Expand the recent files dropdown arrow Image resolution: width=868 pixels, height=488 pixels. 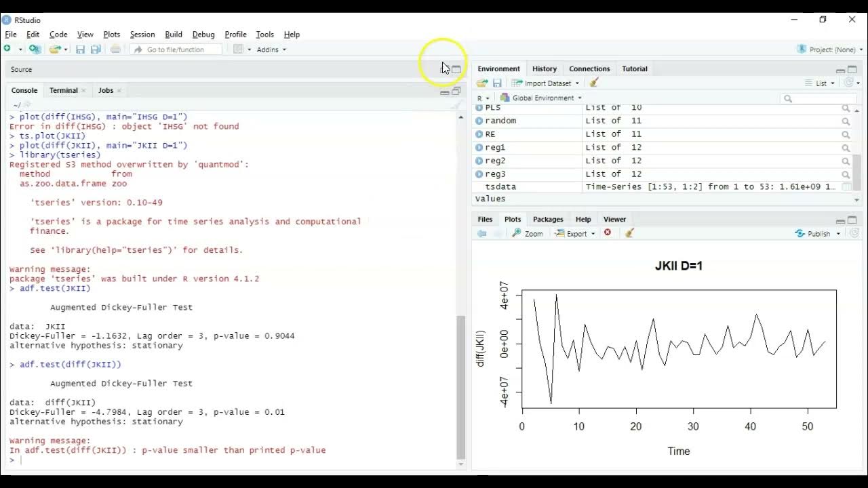point(66,49)
